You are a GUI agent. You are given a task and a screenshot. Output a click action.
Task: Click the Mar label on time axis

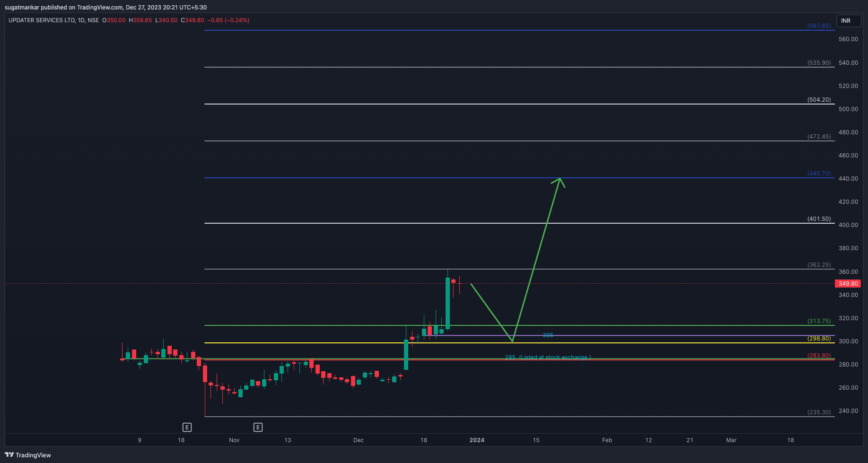[x=731, y=440]
